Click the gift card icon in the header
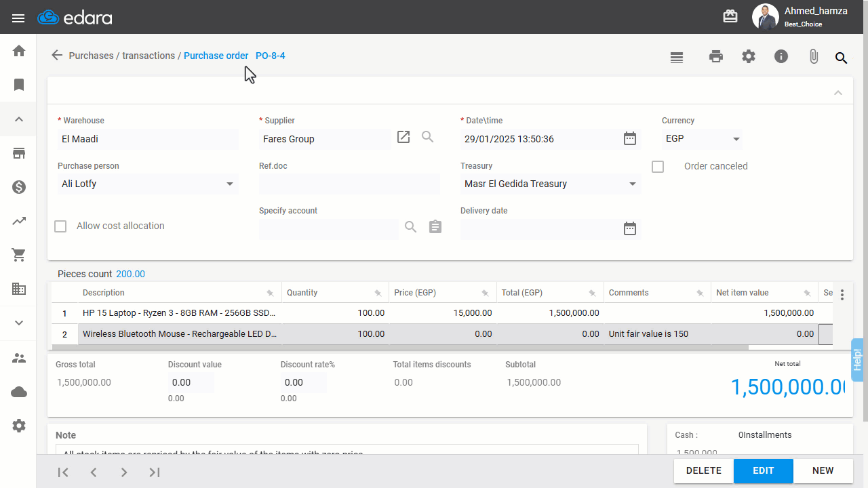Screen dimensions: 868x488 (730, 16)
